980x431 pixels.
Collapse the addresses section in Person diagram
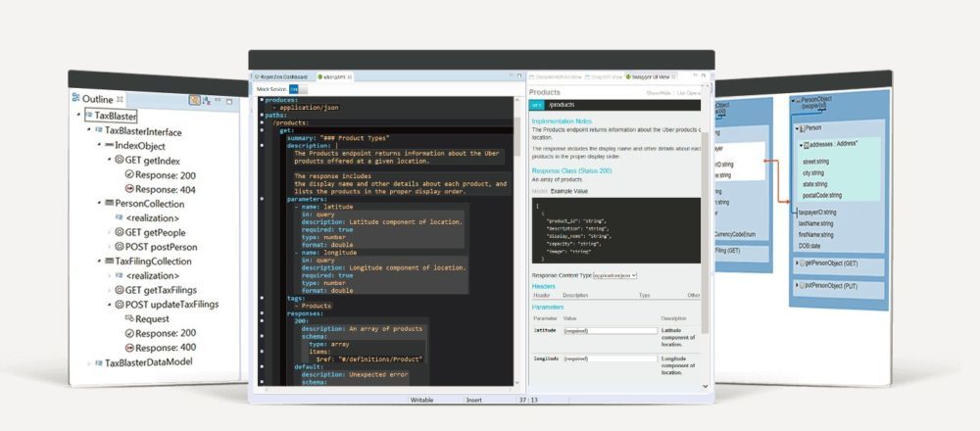[x=803, y=145]
